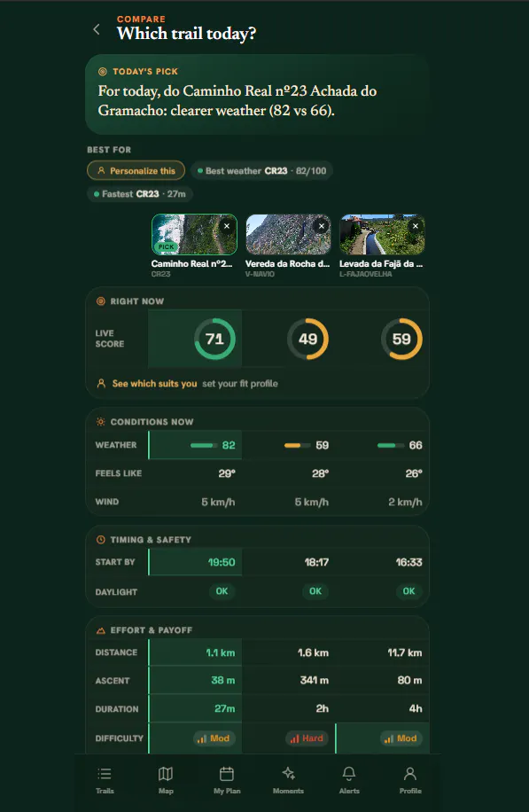529x812 pixels.
Task: Click weather score 66 bar
Action: [391, 445]
